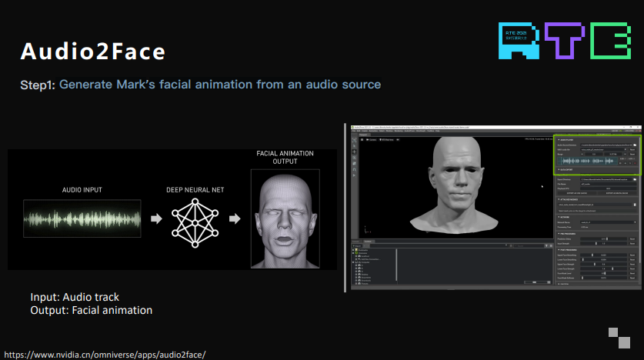Expand the Omniverse tree node
This screenshot has width=644, height=360.
[353, 253]
